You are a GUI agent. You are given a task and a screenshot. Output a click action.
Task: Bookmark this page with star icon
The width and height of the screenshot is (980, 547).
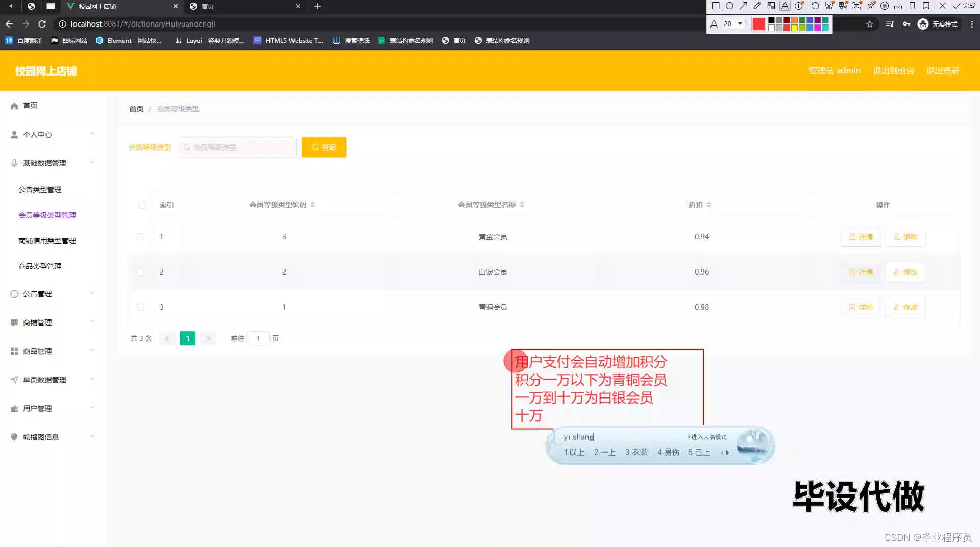pyautogui.click(x=870, y=24)
